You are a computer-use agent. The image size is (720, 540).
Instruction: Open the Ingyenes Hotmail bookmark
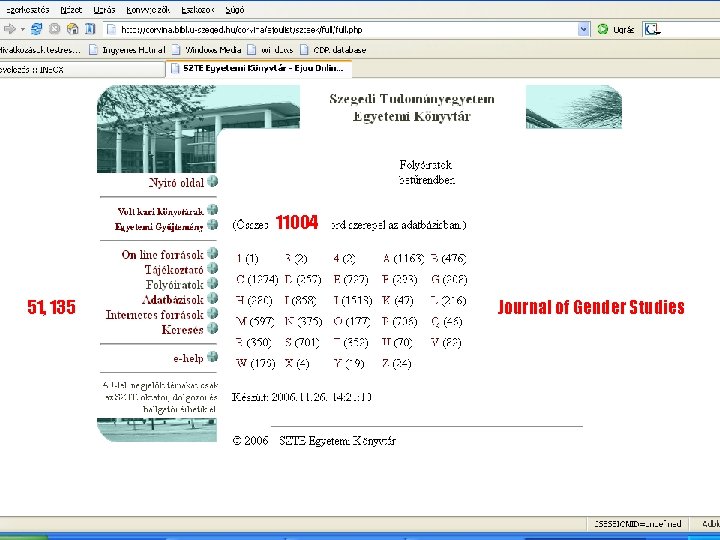[x=127, y=50]
